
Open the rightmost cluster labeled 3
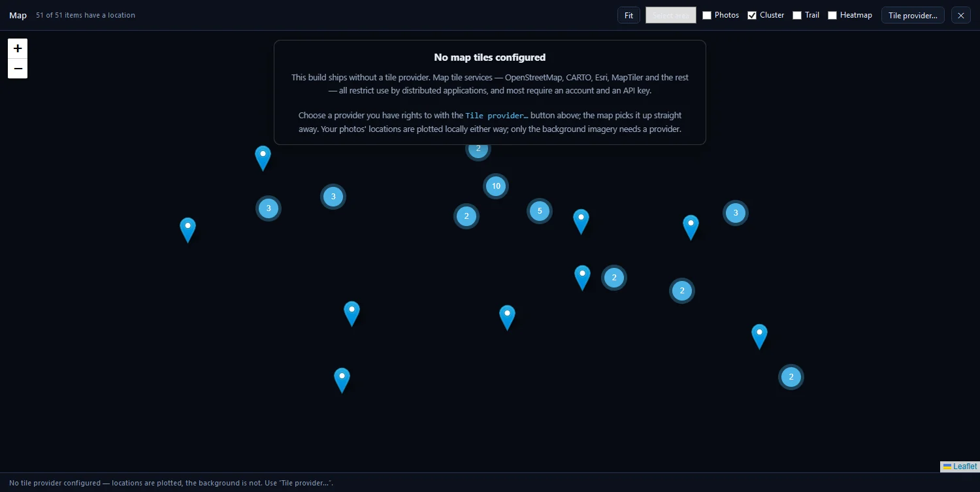(736, 212)
